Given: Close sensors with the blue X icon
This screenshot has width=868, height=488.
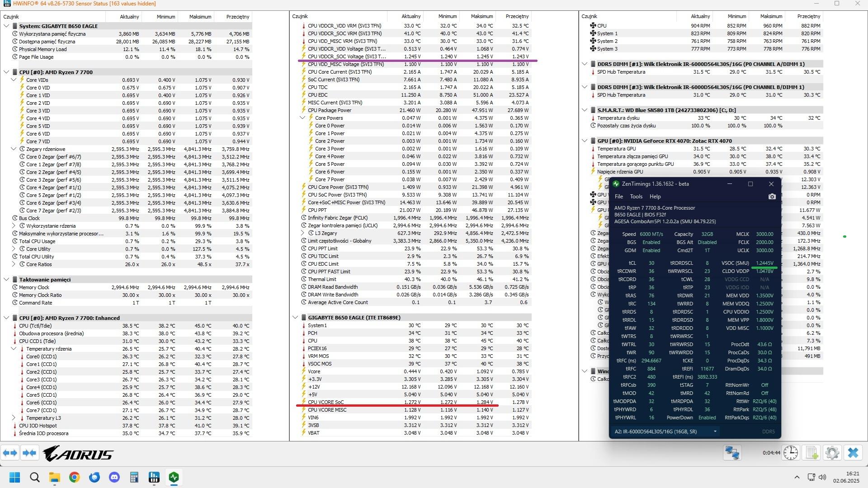Looking at the screenshot, I should 853,453.
